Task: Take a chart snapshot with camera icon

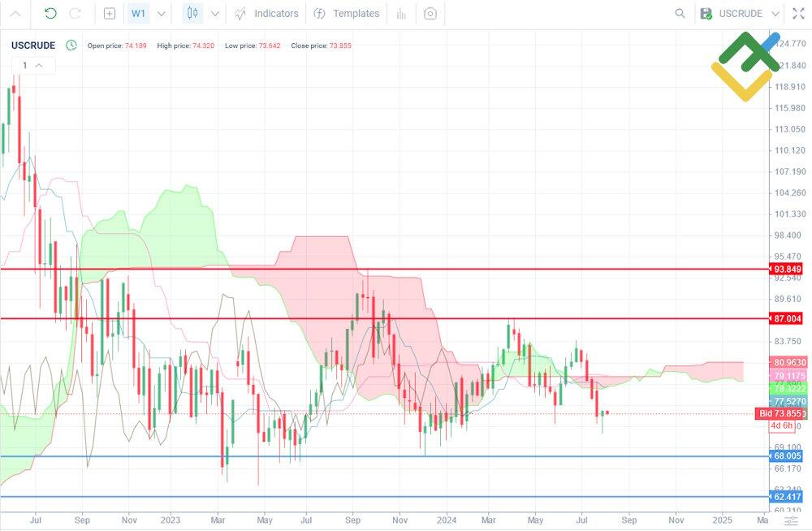Action: tap(430, 14)
